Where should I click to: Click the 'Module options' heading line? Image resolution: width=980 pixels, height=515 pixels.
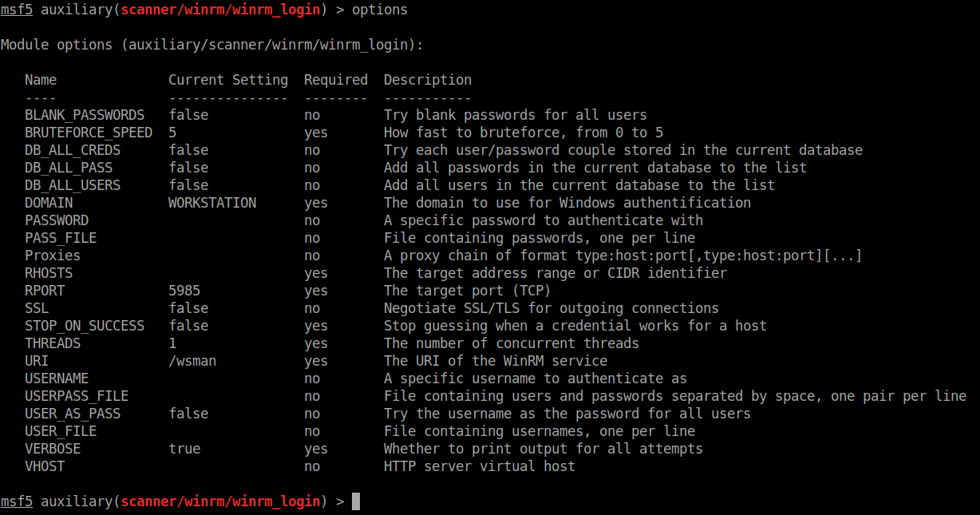(x=211, y=45)
